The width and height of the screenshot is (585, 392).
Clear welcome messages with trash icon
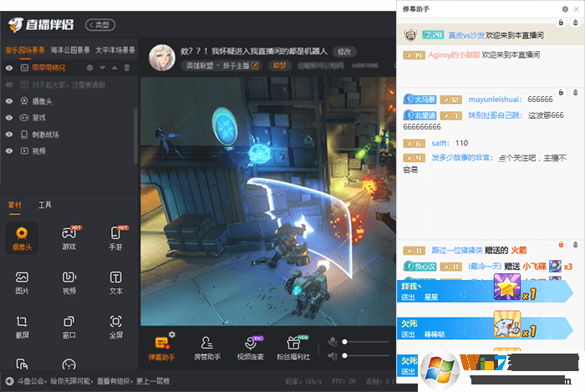pyautogui.click(x=575, y=23)
